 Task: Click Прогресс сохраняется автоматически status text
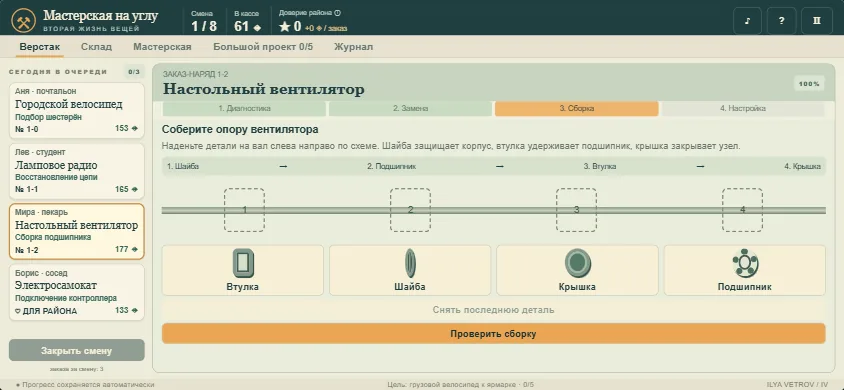(x=85, y=385)
